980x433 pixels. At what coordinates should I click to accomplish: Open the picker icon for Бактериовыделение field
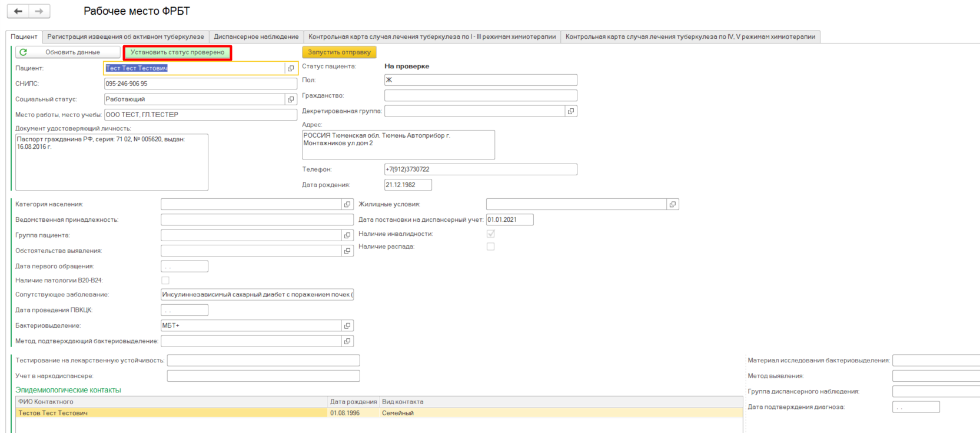(x=347, y=325)
